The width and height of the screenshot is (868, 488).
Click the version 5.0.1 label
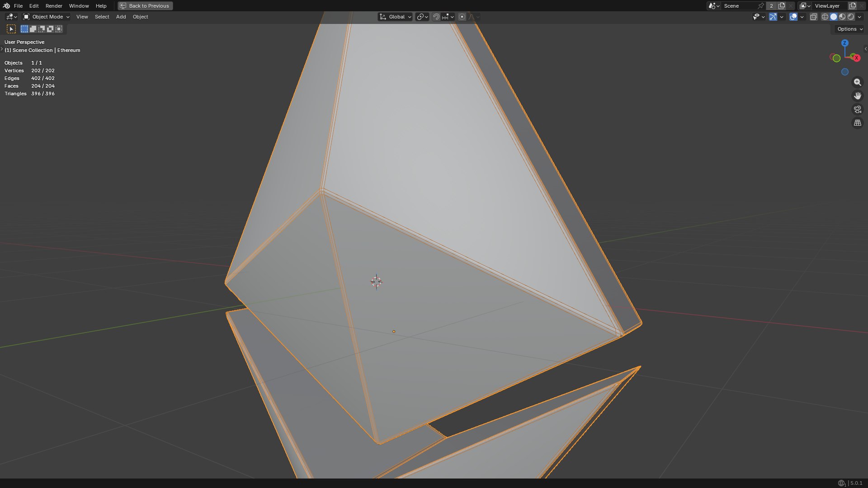(x=856, y=483)
